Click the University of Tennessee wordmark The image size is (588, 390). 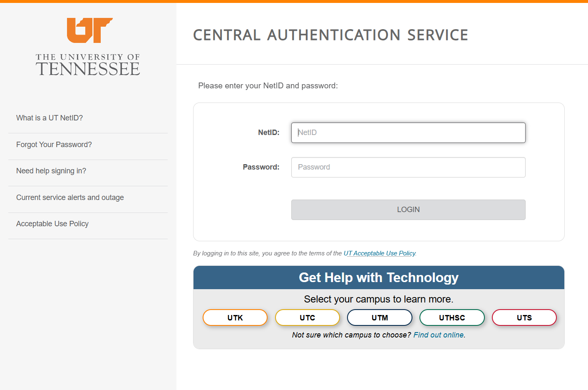pos(88,65)
